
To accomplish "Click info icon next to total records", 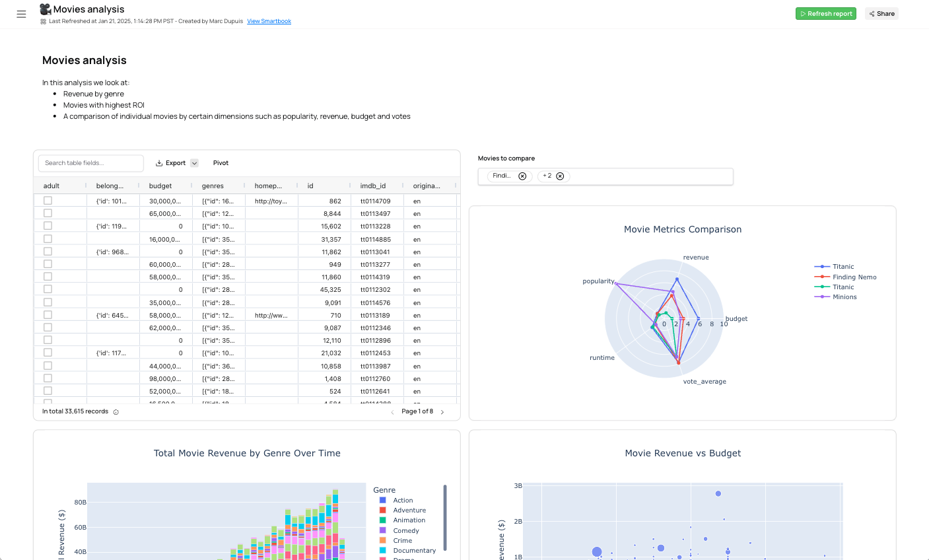I will coord(116,412).
